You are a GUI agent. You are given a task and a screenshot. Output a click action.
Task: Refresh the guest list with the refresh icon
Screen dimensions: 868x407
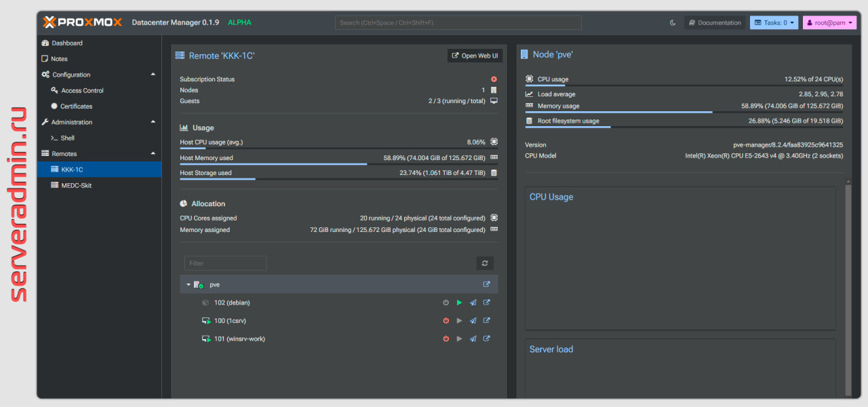pos(484,263)
